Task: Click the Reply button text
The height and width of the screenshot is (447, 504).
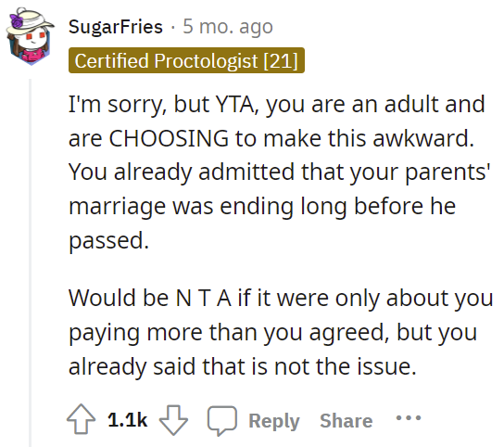Action: (274, 421)
